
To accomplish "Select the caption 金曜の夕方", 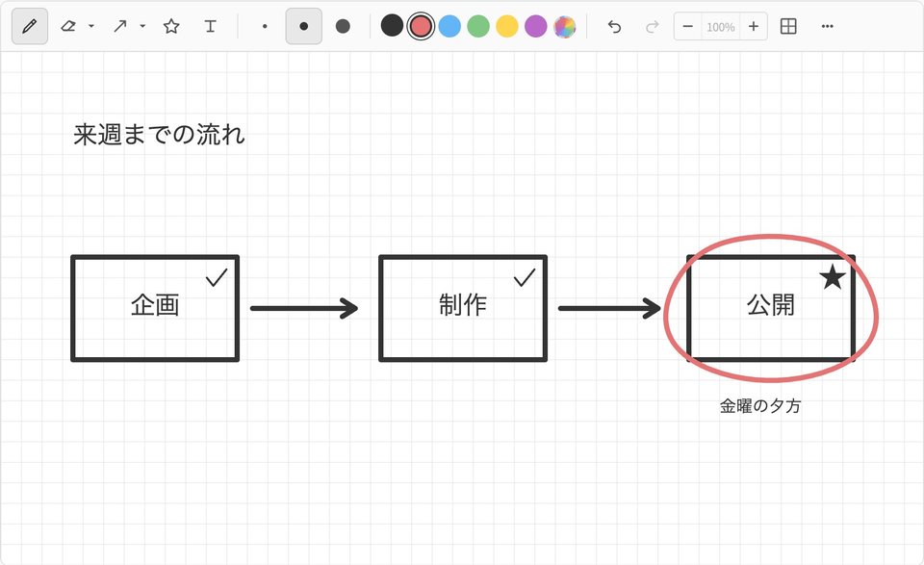I will (760, 406).
